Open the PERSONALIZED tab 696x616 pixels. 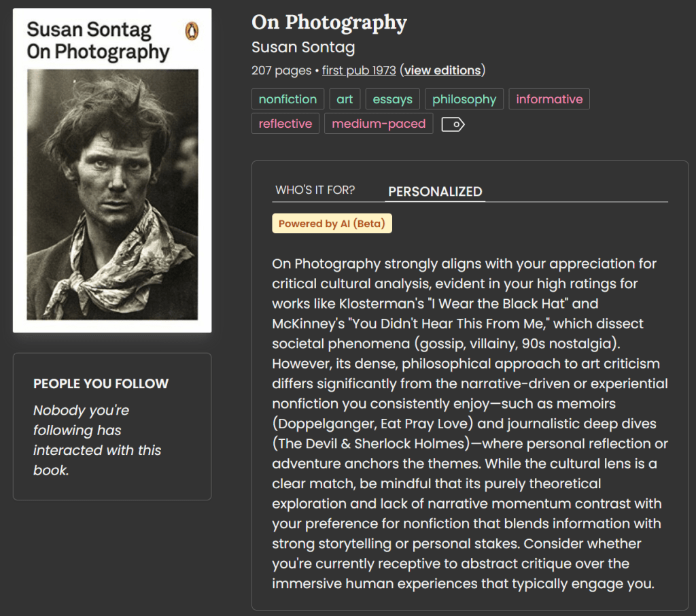pyautogui.click(x=435, y=191)
